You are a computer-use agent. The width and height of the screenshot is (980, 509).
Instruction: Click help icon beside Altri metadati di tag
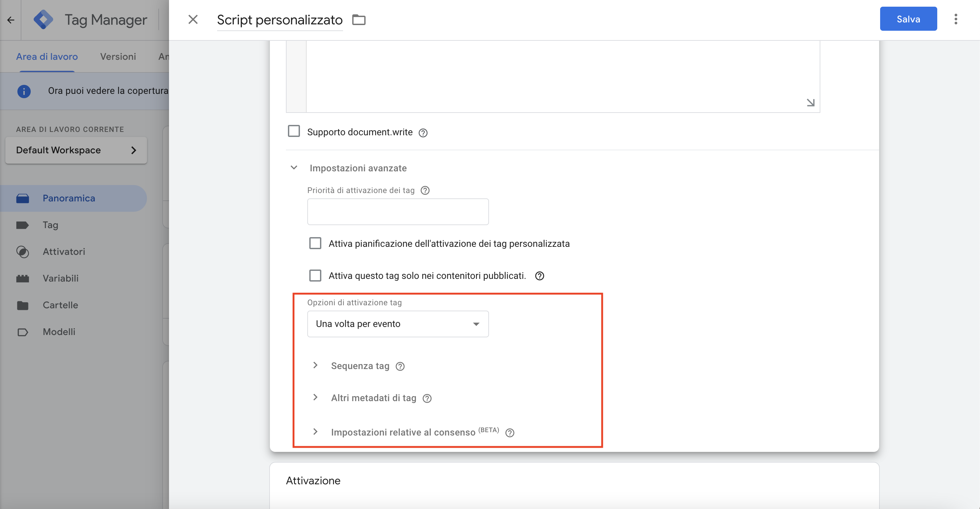(427, 398)
